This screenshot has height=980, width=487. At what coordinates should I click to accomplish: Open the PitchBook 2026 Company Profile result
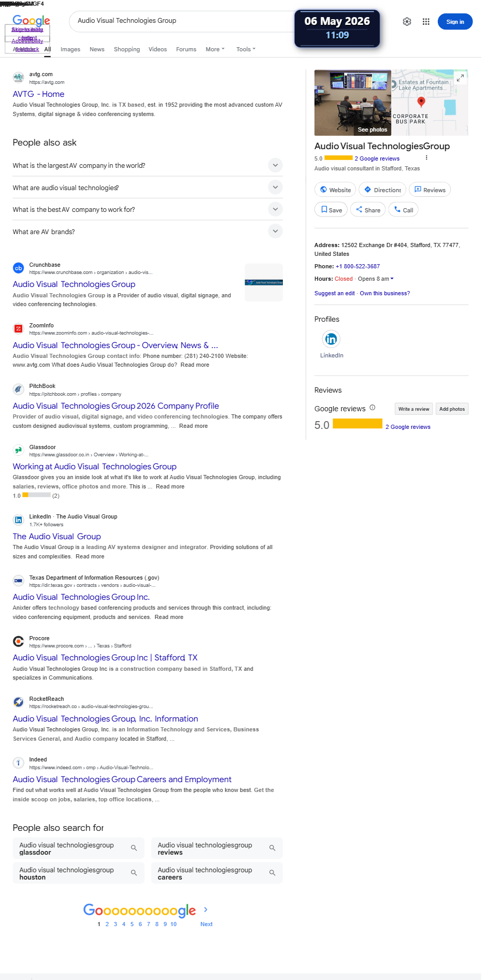click(x=116, y=406)
